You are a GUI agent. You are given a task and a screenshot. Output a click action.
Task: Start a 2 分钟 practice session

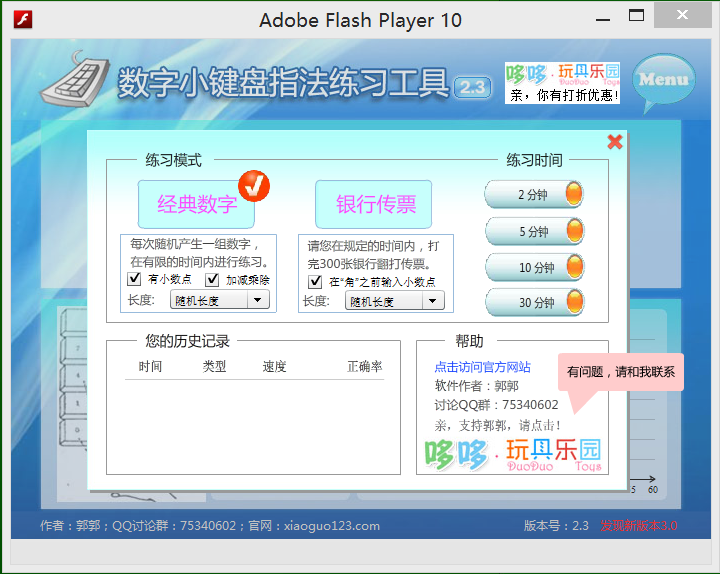[534, 194]
